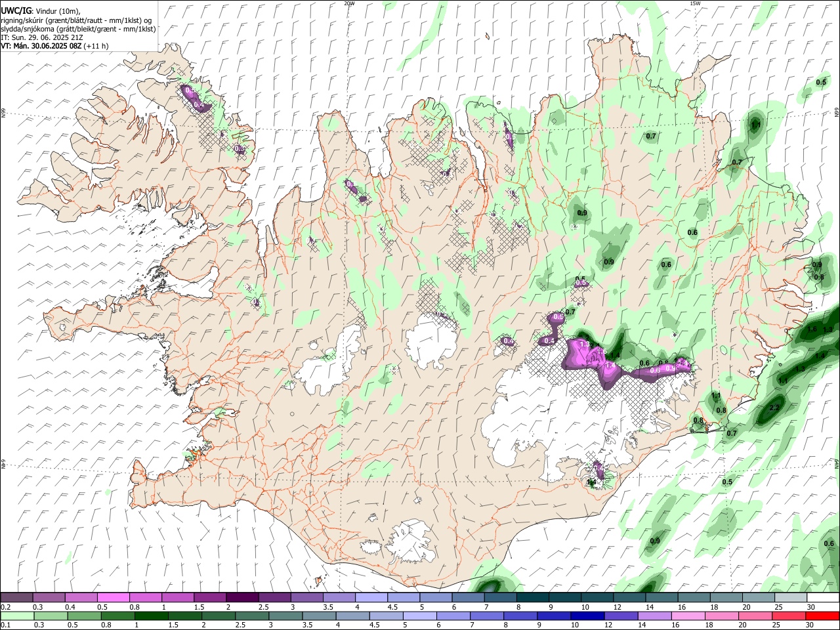Click the header line 'rigning/skúrir (grænt/blátt/rautt - mm/1klst) og'
The image size is (840, 630).
76,20
